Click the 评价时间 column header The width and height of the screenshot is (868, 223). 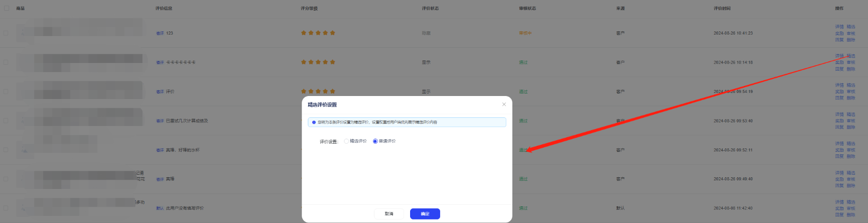(x=722, y=9)
